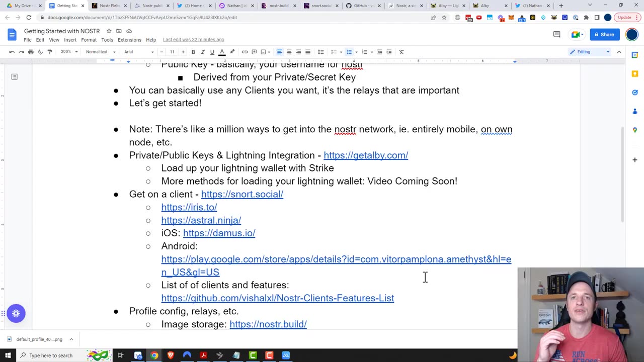Redo the last action
Screen dimensions: 644x362
pos(21,52)
